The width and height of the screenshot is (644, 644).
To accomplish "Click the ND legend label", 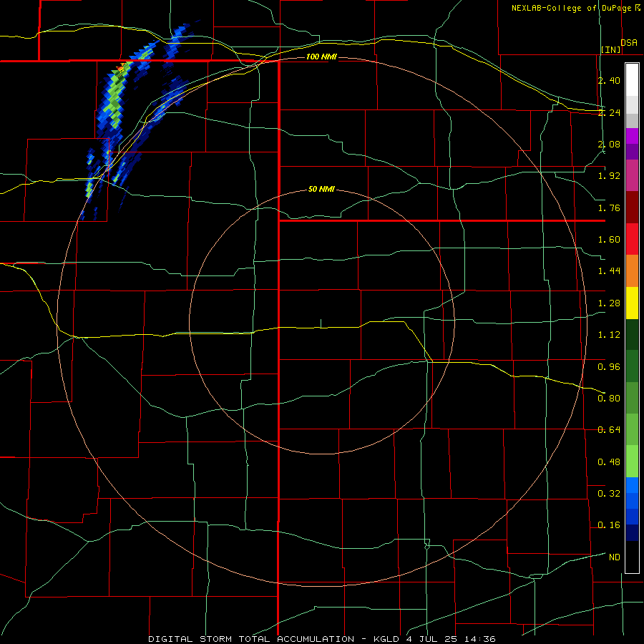I will (x=615, y=557).
